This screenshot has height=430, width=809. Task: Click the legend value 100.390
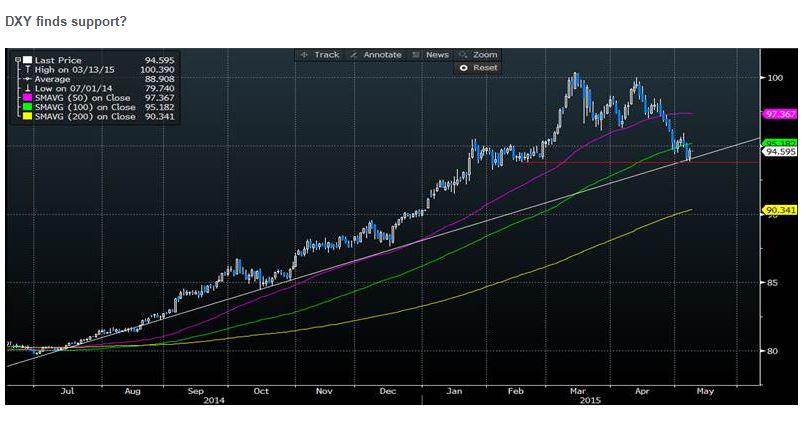(x=157, y=70)
